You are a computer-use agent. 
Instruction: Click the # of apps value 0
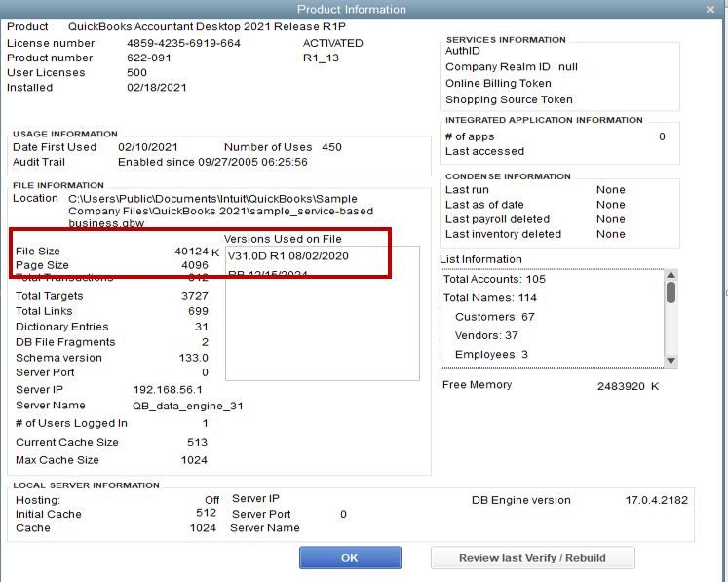pyautogui.click(x=662, y=136)
